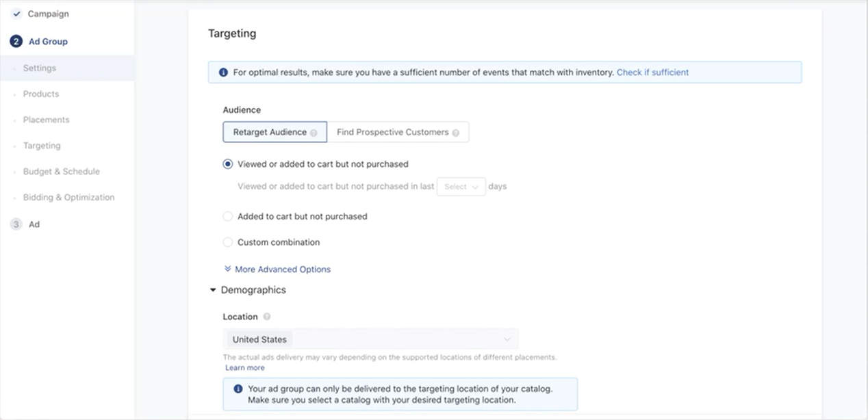
Task: Click the Campaign checkmark step icon
Action: (17, 13)
